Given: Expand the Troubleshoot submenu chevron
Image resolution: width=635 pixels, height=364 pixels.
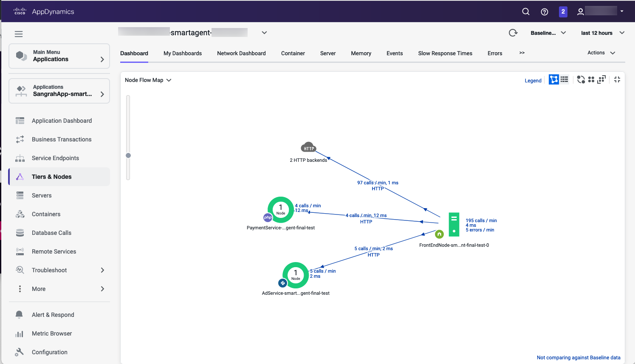Looking at the screenshot, I should point(102,270).
